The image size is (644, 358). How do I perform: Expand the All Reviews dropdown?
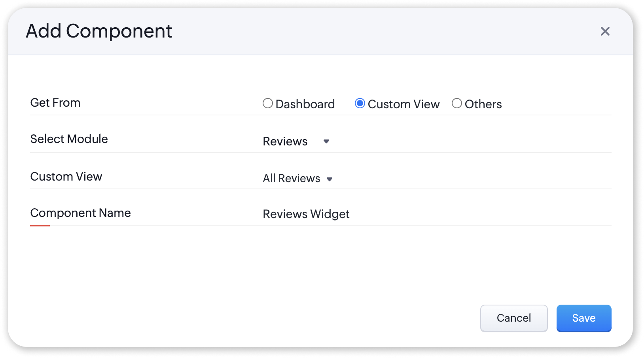point(292,179)
